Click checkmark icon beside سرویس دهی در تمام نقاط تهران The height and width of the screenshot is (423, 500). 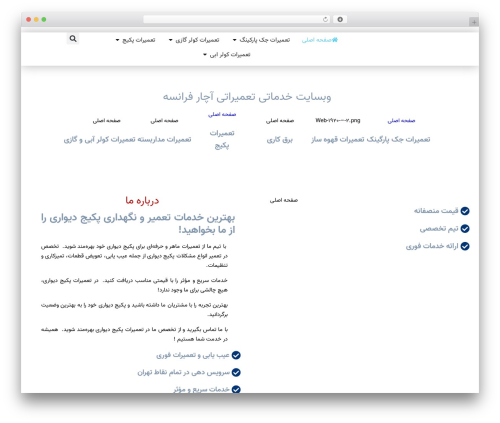[x=236, y=372]
